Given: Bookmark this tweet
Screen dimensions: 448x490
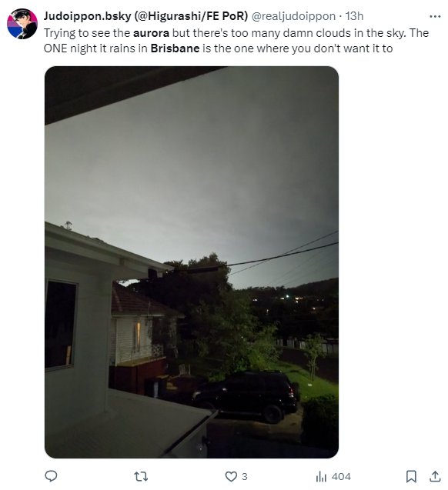Looking at the screenshot, I should tap(411, 476).
